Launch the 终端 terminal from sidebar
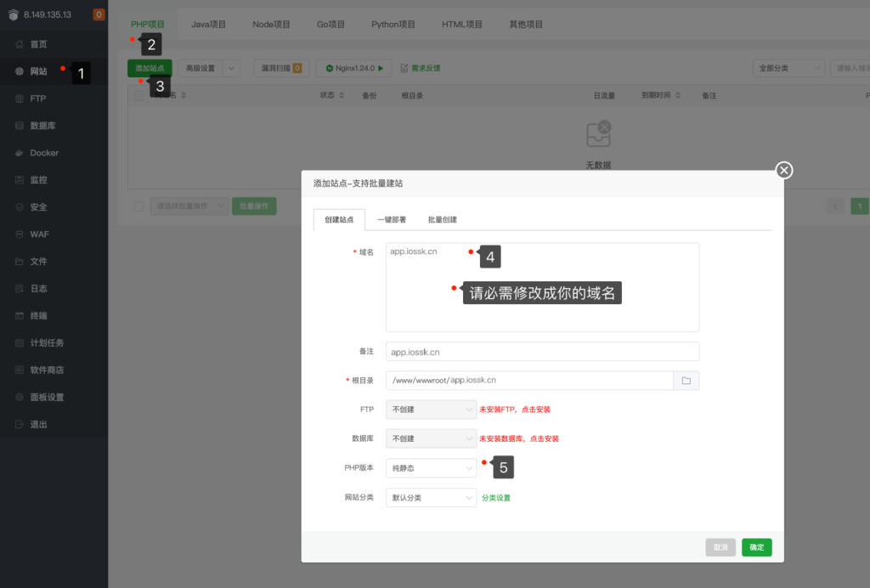Viewport: 870px width, 588px height. 38,315
